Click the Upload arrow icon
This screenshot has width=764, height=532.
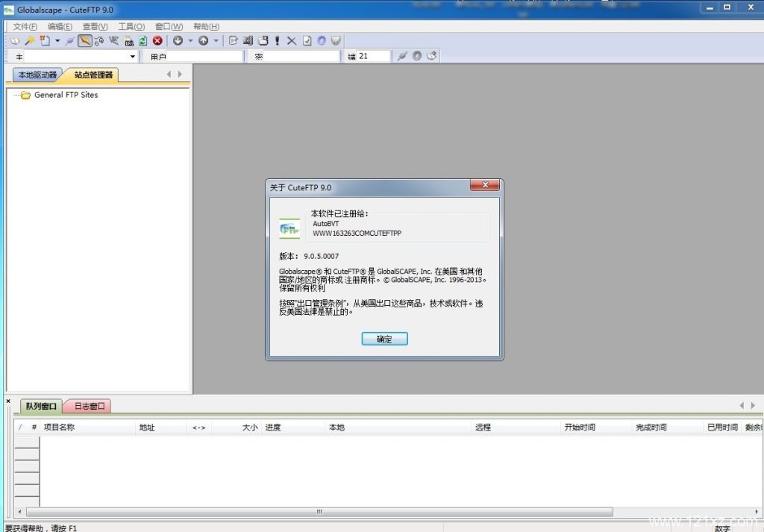pyautogui.click(x=203, y=41)
